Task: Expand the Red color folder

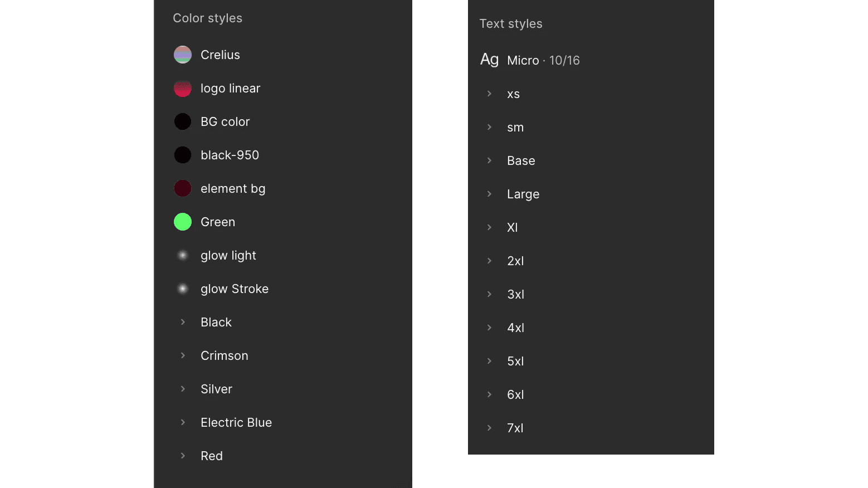Action: click(x=183, y=456)
